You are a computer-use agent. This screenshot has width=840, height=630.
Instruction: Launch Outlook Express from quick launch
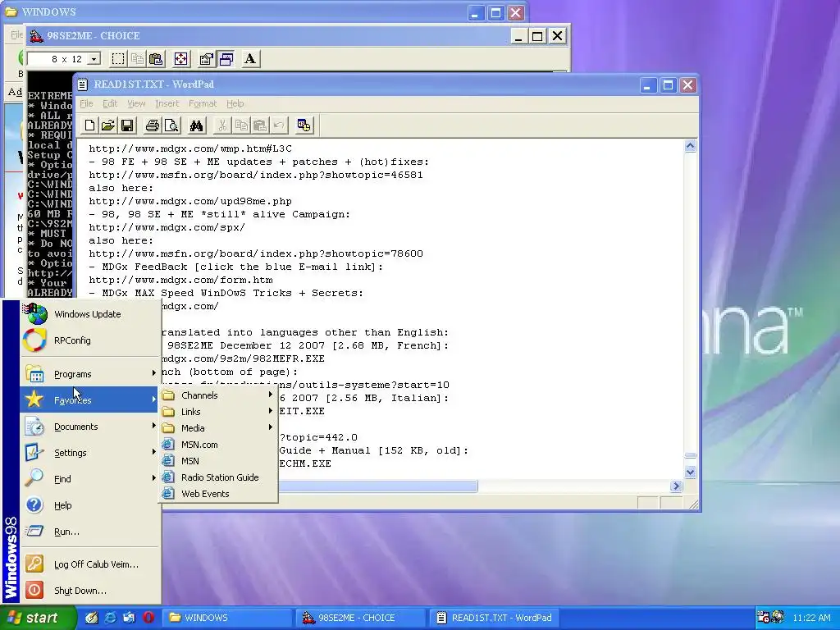pos(129,618)
